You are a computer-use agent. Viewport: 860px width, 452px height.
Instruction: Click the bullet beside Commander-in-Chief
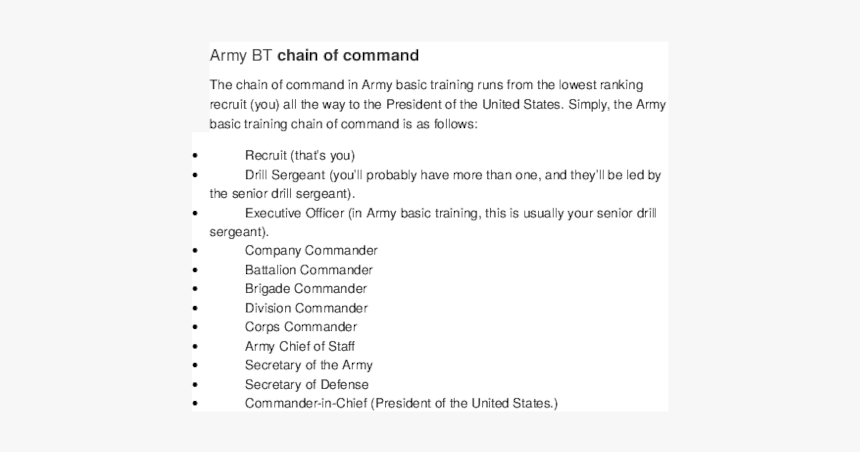click(x=195, y=404)
